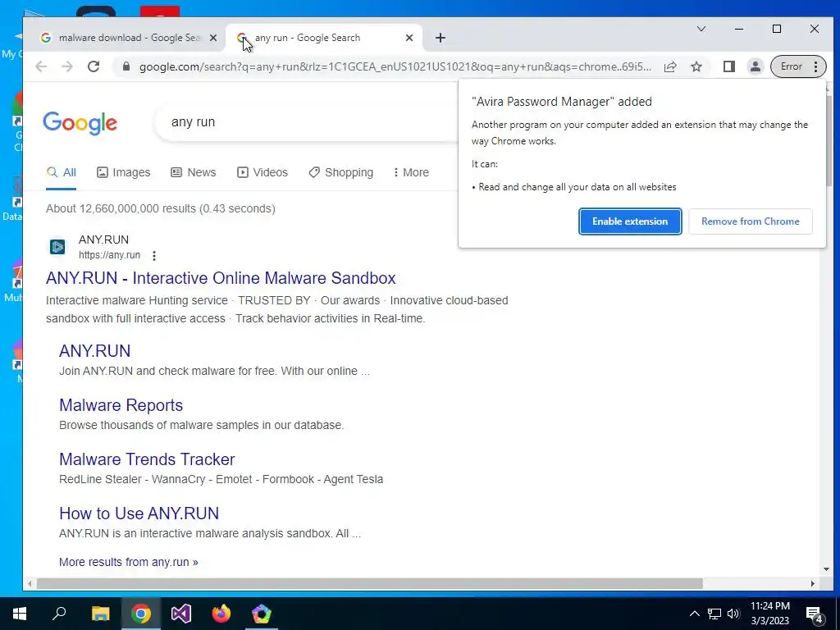The height and width of the screenshot is (630, 840).
Task: Click the browser back arrow
Action: (x=41, y=66)
